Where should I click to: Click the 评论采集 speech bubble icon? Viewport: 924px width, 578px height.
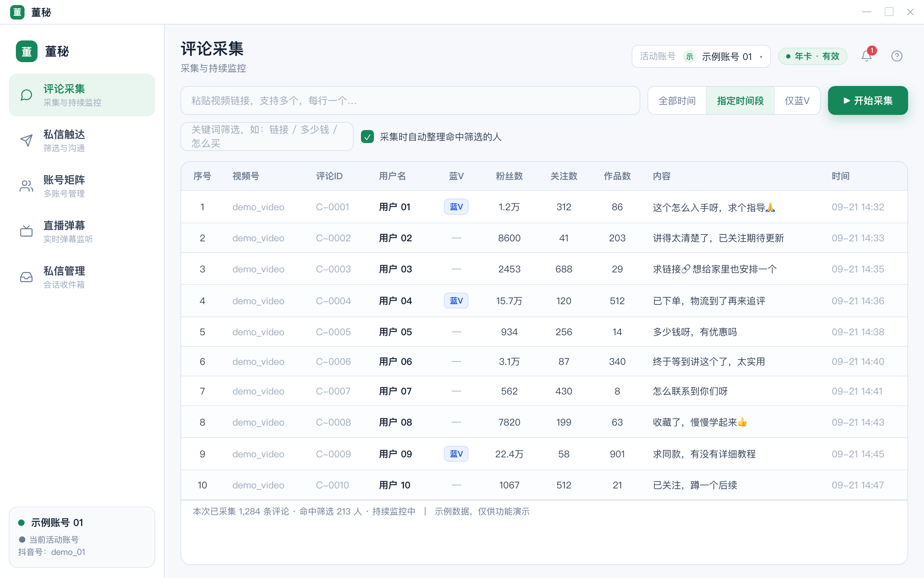pos(26,95)
